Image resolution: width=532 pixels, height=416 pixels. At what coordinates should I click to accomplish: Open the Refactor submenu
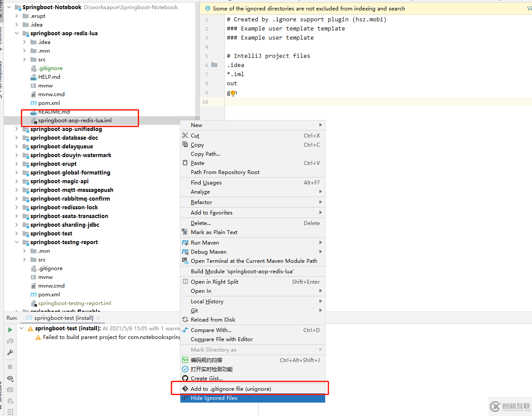click(253, 202)
